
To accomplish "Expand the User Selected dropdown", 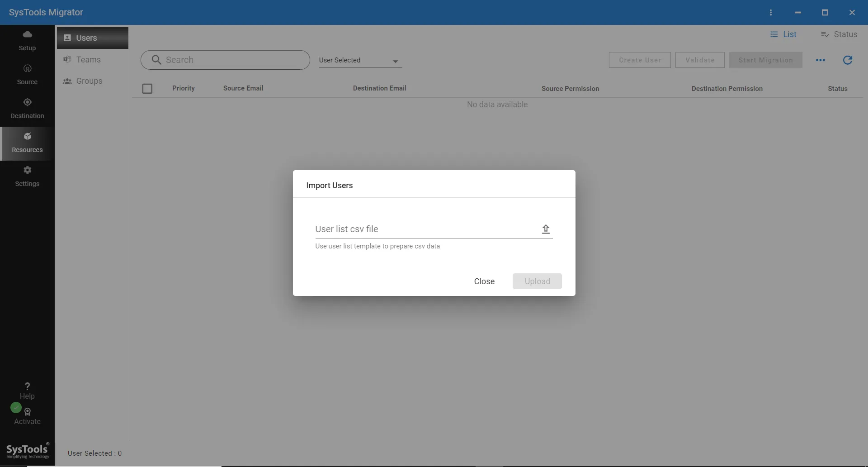I will 360,60.
